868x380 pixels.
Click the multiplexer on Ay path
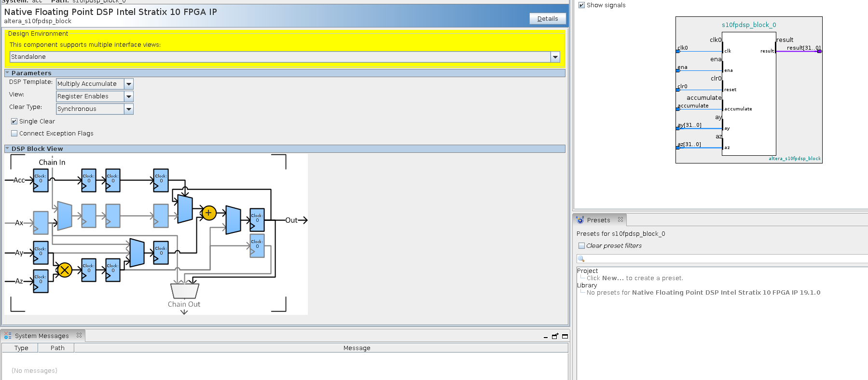(137, 253)
